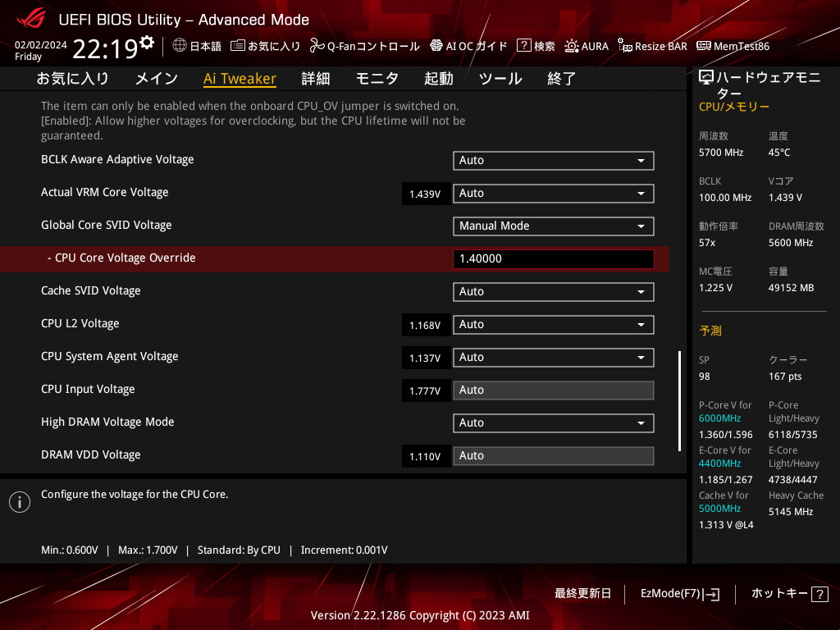840x630 pixels.
Task: Click the date 02/02/2024
Action: (41, 45)
